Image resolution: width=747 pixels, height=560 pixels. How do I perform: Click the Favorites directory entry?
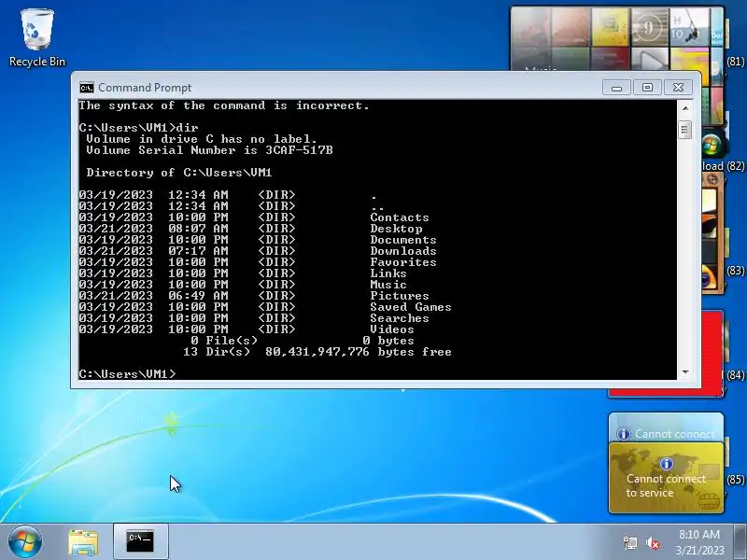click(403, 262)
